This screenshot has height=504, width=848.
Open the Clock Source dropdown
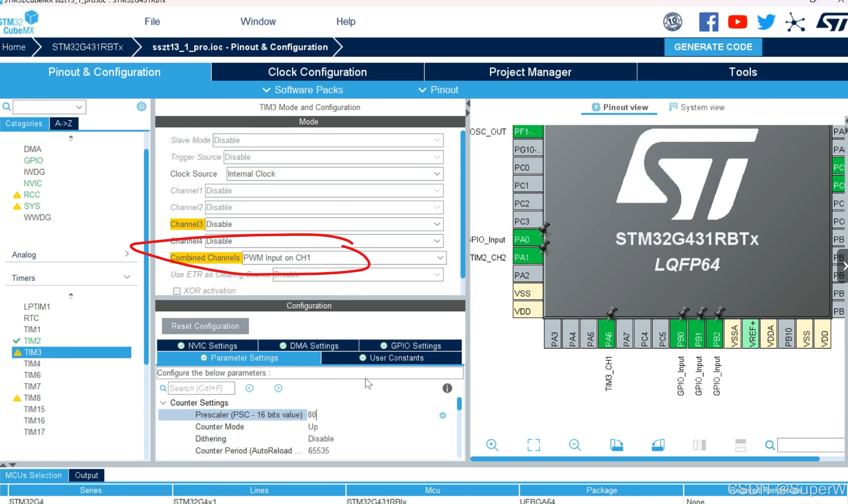point(437,174)
